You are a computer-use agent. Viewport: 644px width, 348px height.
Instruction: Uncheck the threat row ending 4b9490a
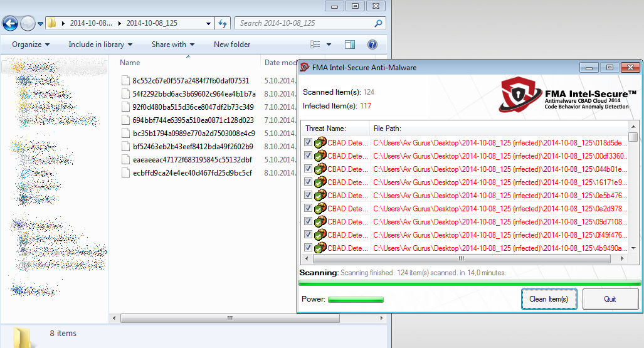pyautogui.click(x=308, y=247)
